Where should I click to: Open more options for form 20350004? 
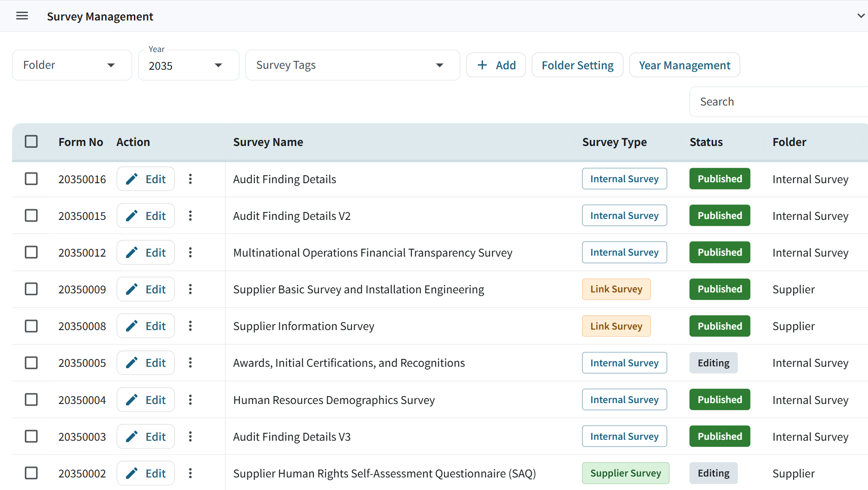(x=190, y=399)
